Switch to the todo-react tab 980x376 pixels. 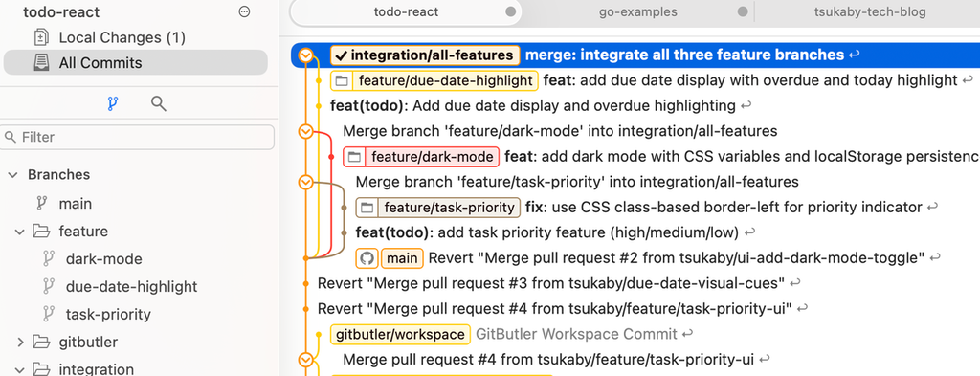(x=406, y=11)
